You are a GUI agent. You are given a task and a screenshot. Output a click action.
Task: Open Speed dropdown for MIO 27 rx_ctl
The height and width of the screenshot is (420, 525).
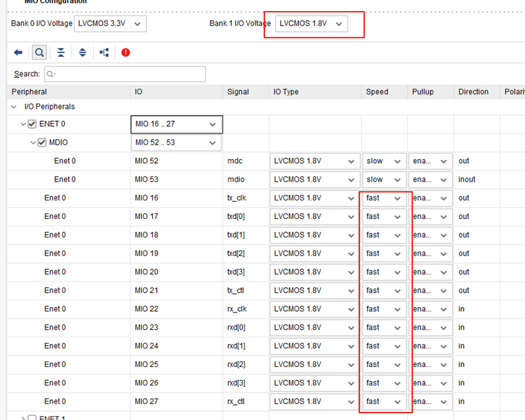click(x=384, y=401)
